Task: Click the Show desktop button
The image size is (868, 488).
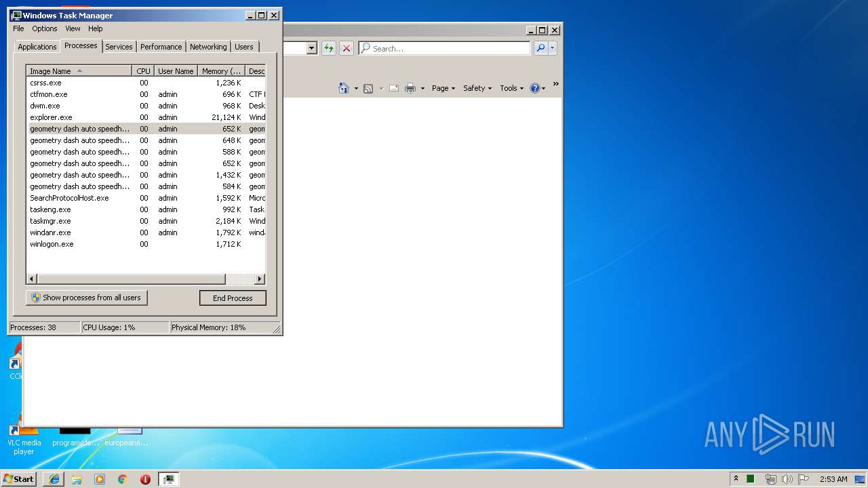Action: tap(860, 479)
